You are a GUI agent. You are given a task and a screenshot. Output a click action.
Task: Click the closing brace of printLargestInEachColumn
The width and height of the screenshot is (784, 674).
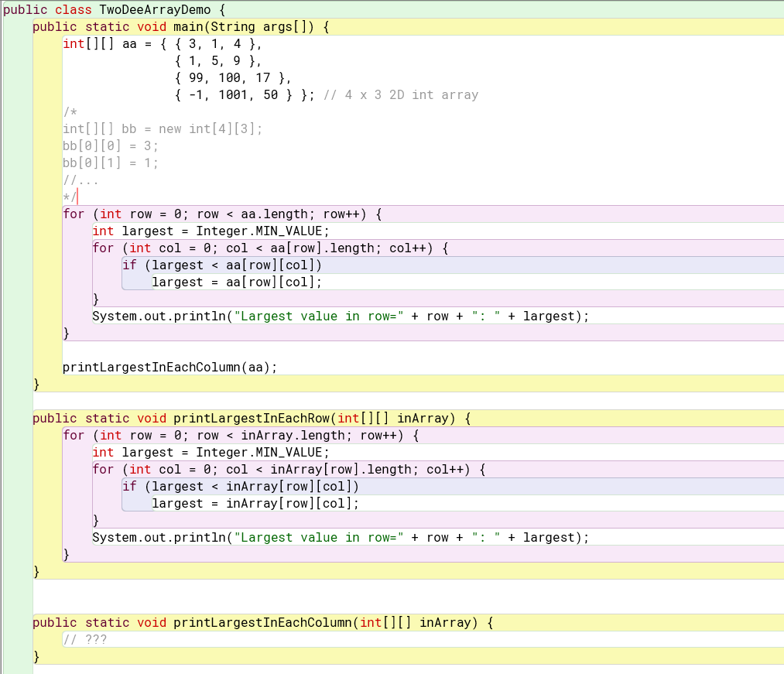click(x=34, y=656)
